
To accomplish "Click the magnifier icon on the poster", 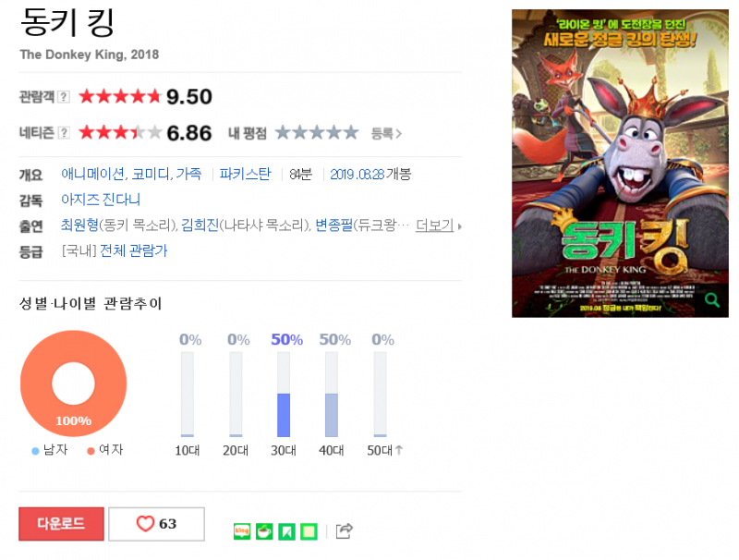I will (x=711, y=299).
